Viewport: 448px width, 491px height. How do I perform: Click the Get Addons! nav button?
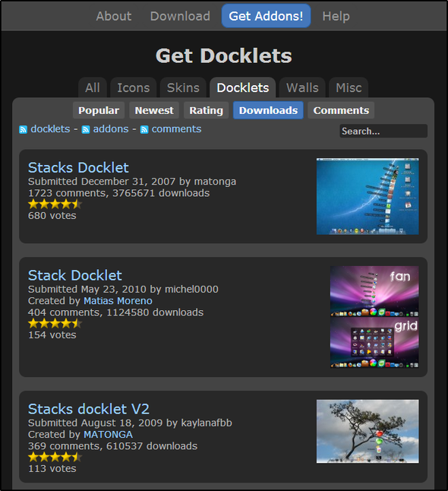point(266,16)
